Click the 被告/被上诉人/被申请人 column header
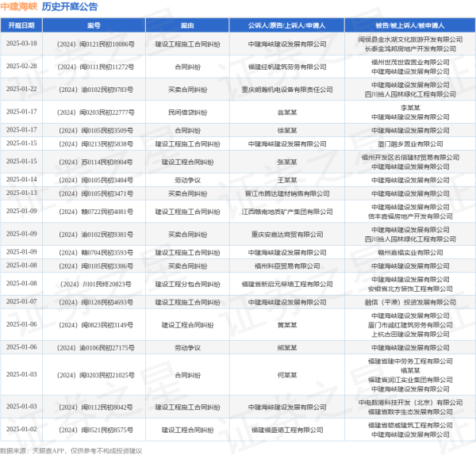The height and width of the screenshot is (455, 476). point(410,25)
